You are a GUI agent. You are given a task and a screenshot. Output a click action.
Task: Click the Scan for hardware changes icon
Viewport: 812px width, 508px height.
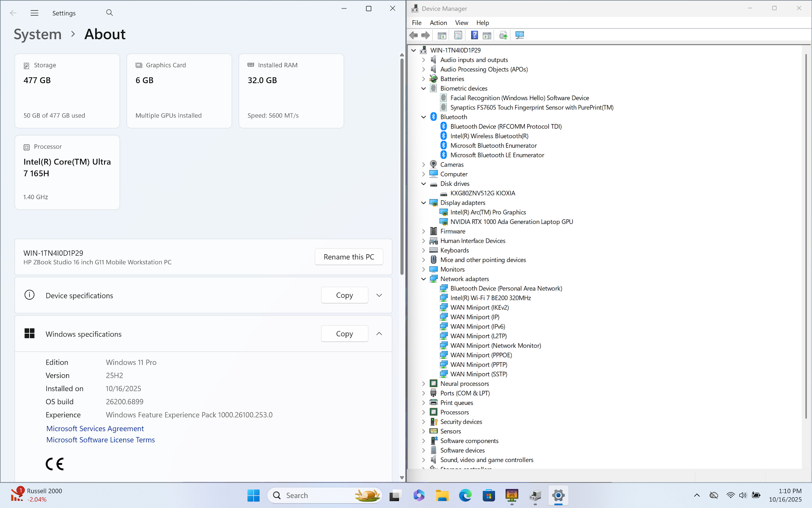pos(520,35)
